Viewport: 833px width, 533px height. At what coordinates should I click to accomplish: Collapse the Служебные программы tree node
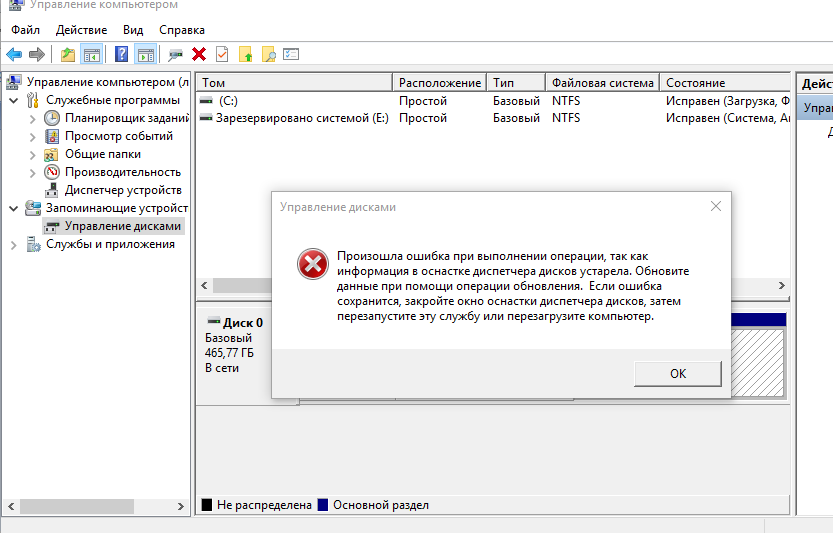pos(14,100)
